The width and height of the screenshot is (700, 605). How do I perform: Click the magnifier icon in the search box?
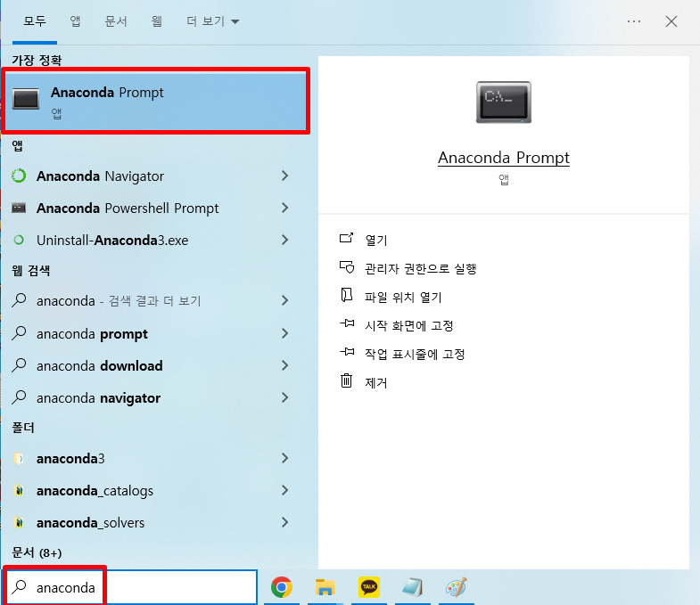20,586
